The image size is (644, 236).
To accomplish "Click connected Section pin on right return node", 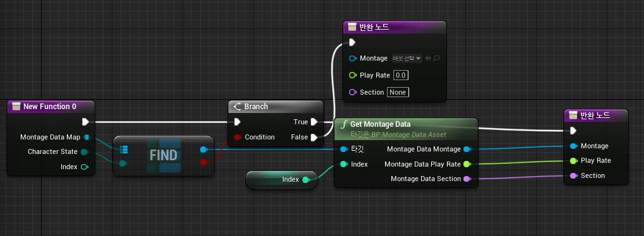I will pos(574,175).
